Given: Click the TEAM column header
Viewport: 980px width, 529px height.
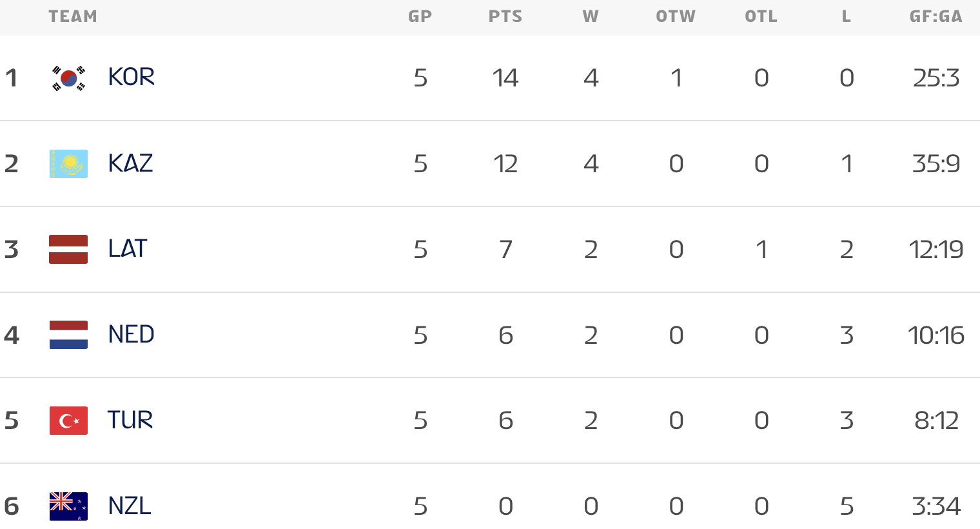Looking at the screenshot, I should [73, 17].
